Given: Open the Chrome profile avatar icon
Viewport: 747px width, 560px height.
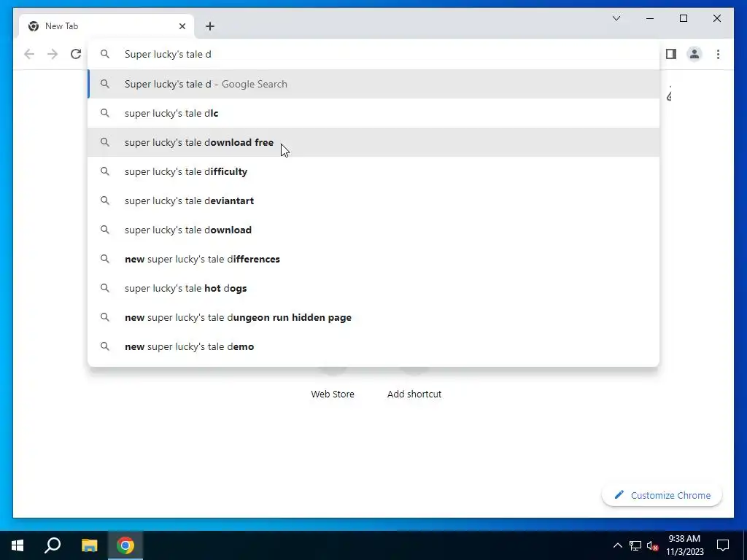Looking at the screenshot, I should pos(694,54).
